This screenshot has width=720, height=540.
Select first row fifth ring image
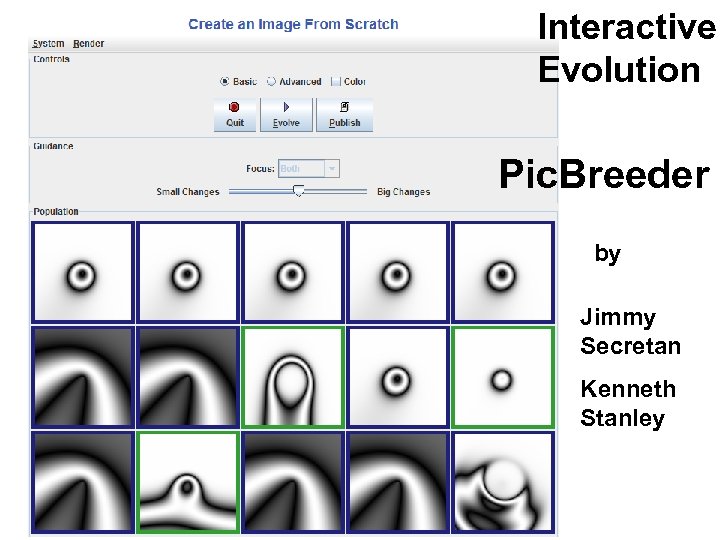[x=502, y=272]
